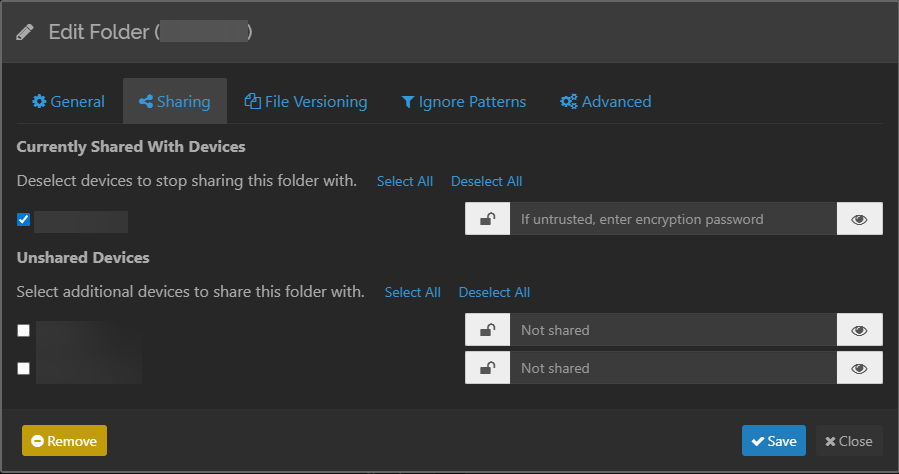Viewport: 899px width, 474px height.
Task: Click Deselect All under Currently Shared Devices
Action: [486, 181]
